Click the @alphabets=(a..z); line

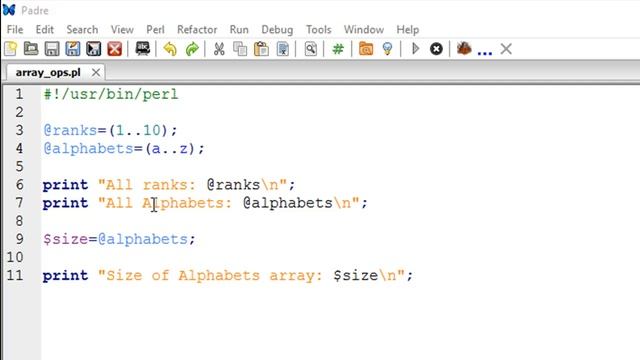coord(124,149)
